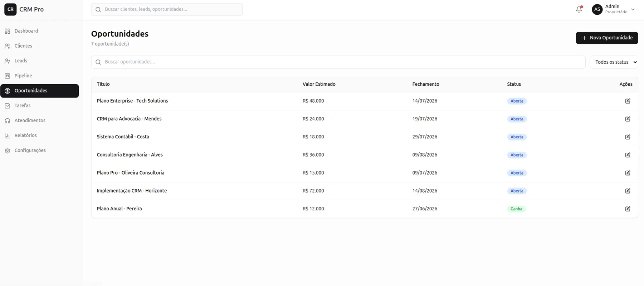
Task: Select title Plano Anual - Pereira
Action: tap(119, 209)
